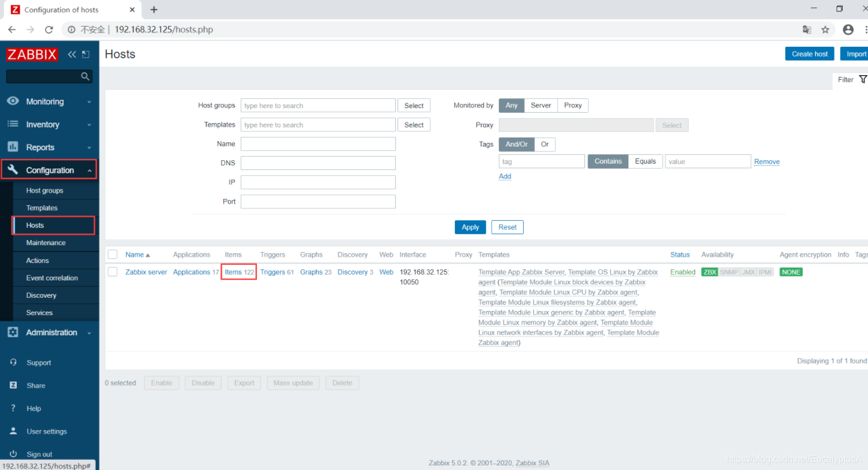Click the Monitoring eye icon
Viewport: 868px width, 470px height.
13,101
